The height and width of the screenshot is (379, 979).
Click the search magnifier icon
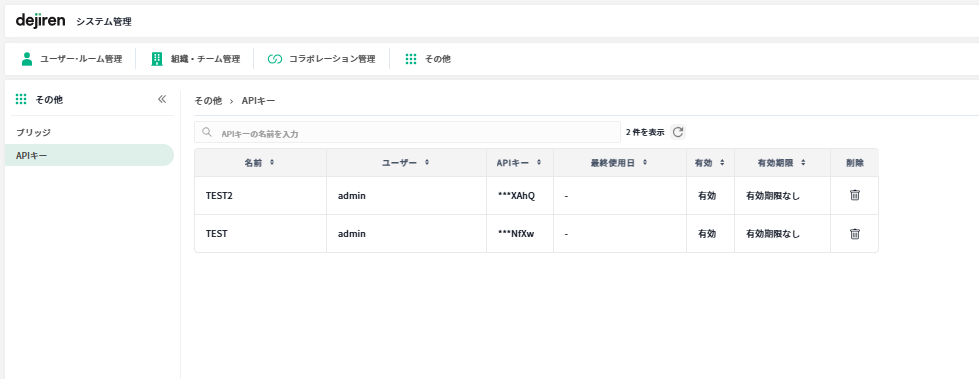(x=207, y=132)
